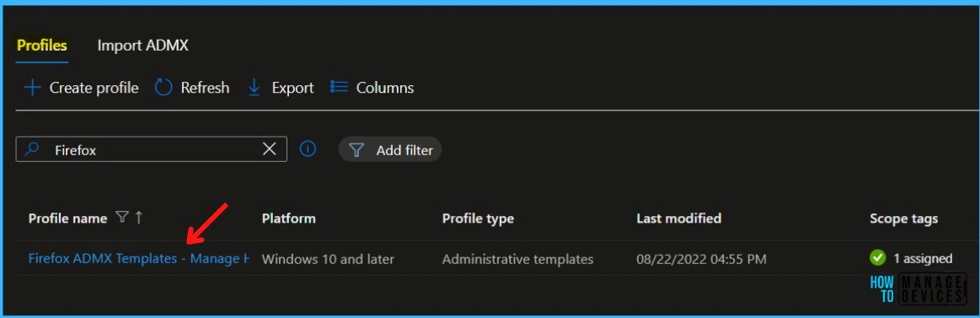Image resolution: width=980 pixels, height=318 pixels.
Task: Click the filter funnel beside Profile name
Action: coord(122,218)
